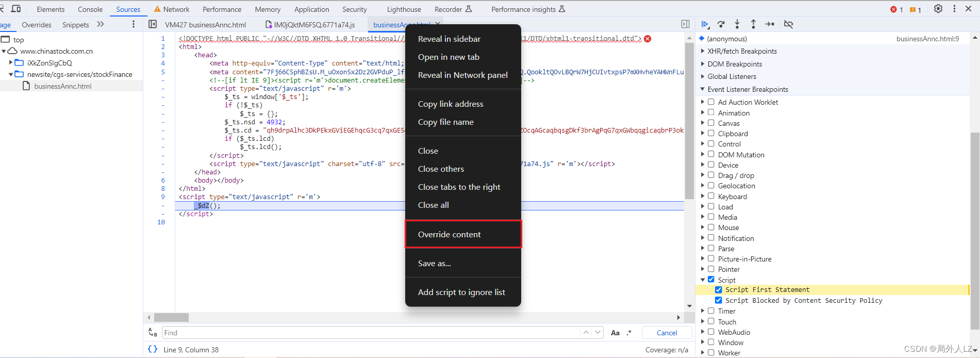The height and width of the screenshot is (358, 980).
Task: Enable Canvas event breakpoints checkbox
Action: [711, 123]
